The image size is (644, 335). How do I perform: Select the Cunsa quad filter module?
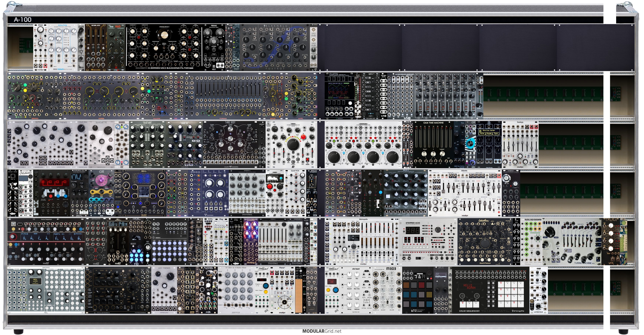pos(101,96)
